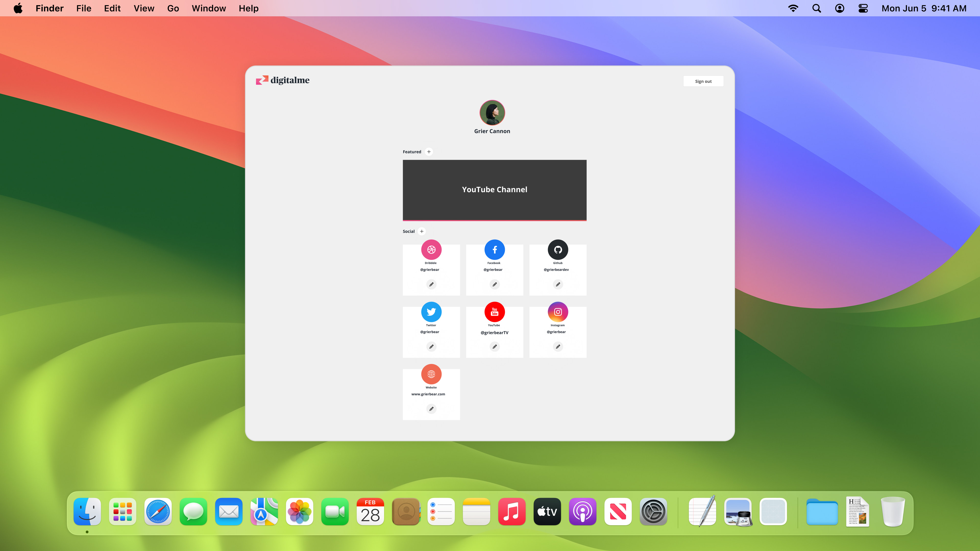Open the View menu
Screen dimensions: 980x551
pos(144,8)
